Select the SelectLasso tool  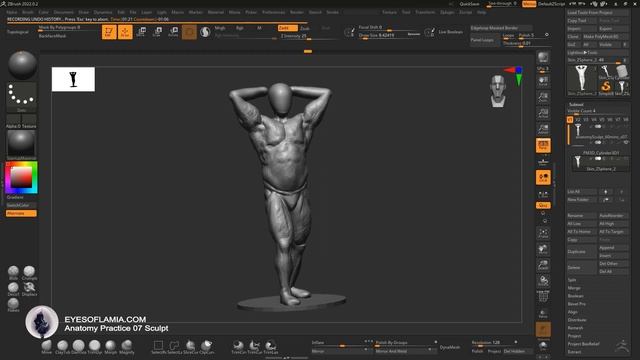click(x=174, y=347)
